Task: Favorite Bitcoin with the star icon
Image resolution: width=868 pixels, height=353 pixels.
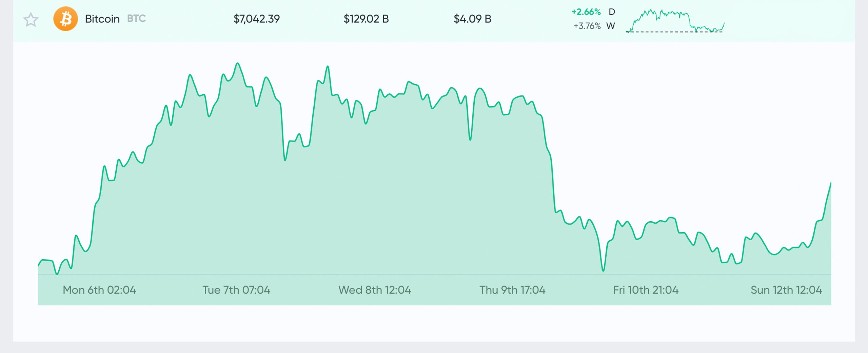Action: pos(31,19)
